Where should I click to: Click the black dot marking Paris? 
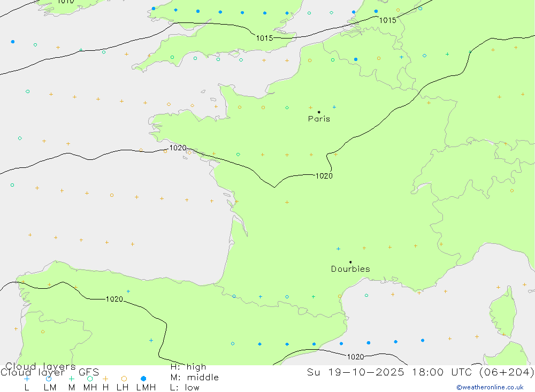point(319,112)
